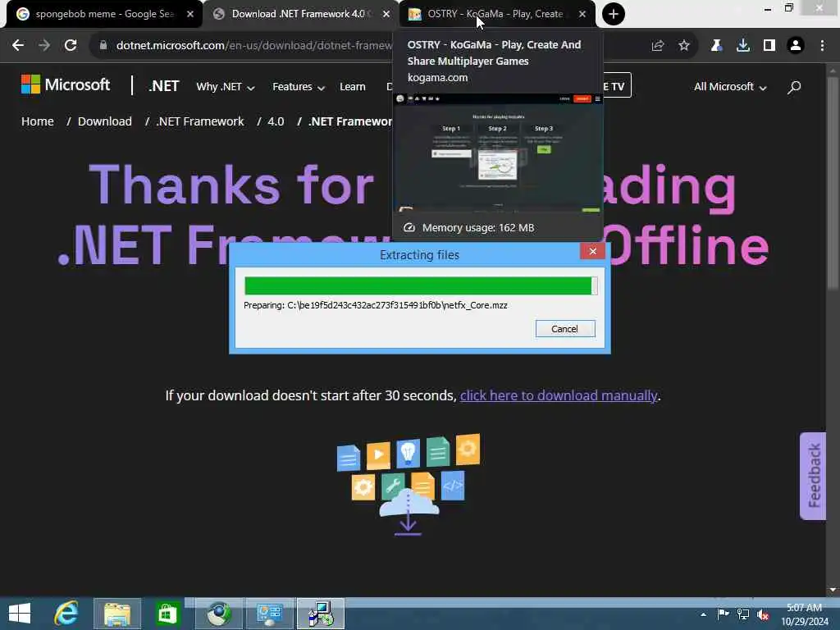840x630 pixels.
Task: Open the Chrome browser taskbar icon
Action: (x=218, y=614)
